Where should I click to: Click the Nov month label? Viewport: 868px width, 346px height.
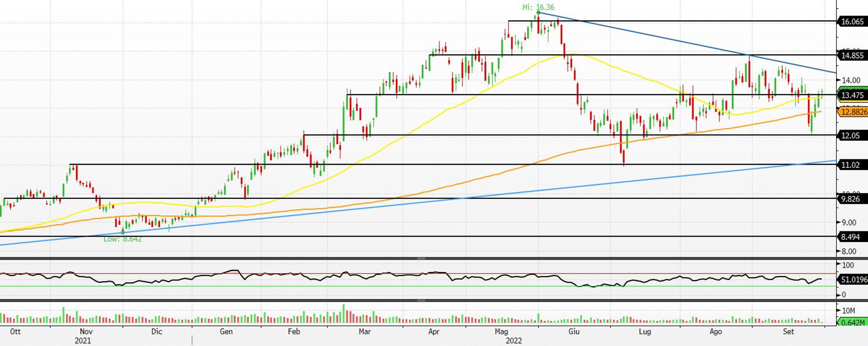[86, 331]
